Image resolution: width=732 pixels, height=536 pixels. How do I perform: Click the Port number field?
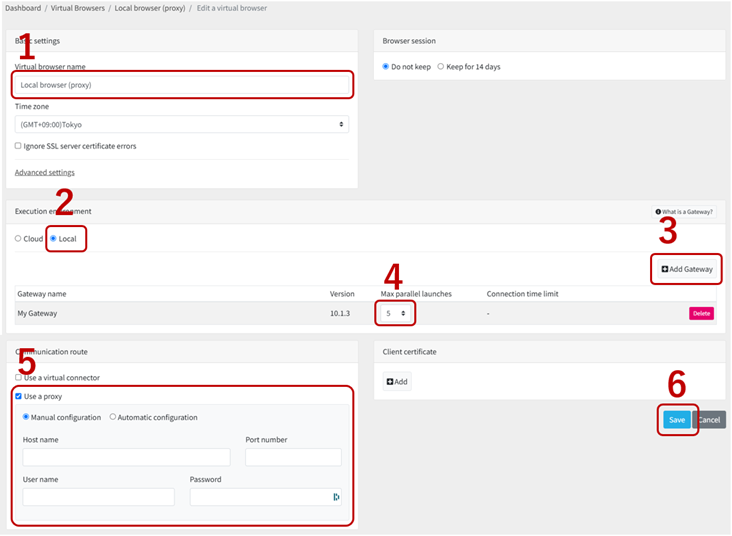(x=293, y=457)
